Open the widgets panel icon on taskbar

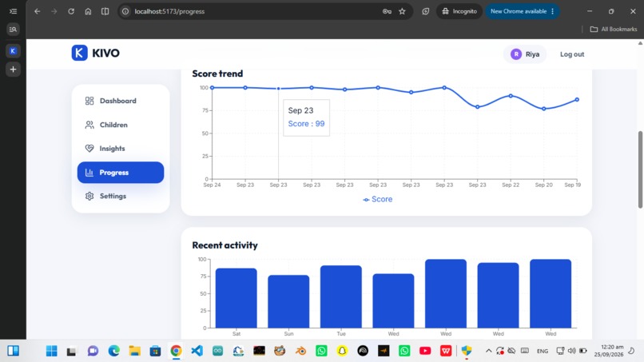pyautogui.click(x=13, y=351)
